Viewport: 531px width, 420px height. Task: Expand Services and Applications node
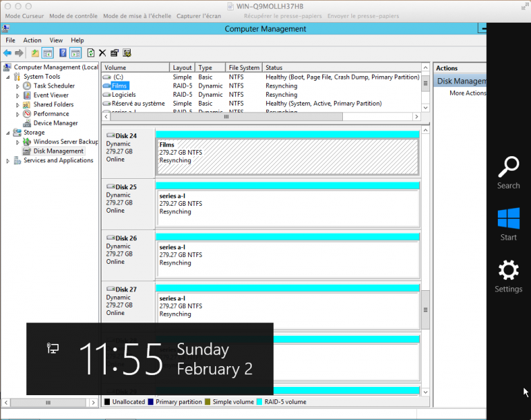tap(8, 161)
